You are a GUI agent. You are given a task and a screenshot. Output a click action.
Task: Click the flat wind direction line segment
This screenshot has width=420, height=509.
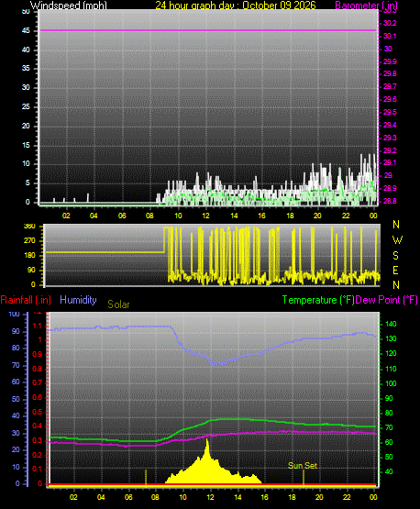105,252
